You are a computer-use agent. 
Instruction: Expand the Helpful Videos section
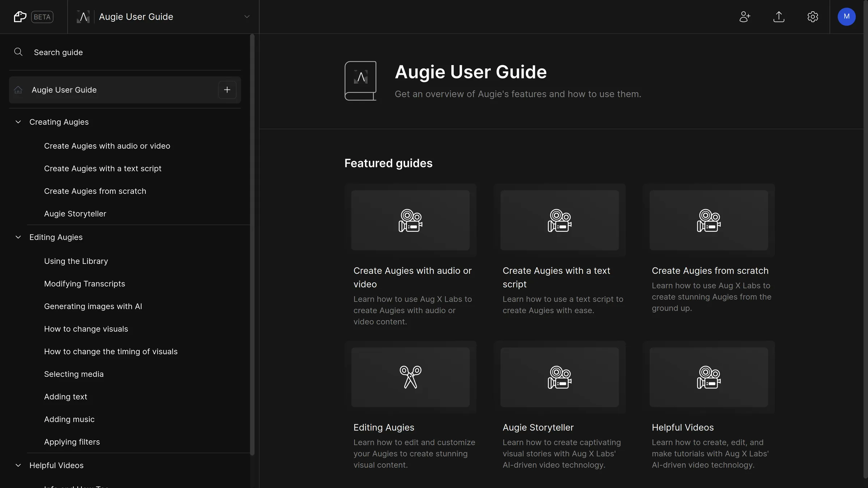tap(18, 466)
